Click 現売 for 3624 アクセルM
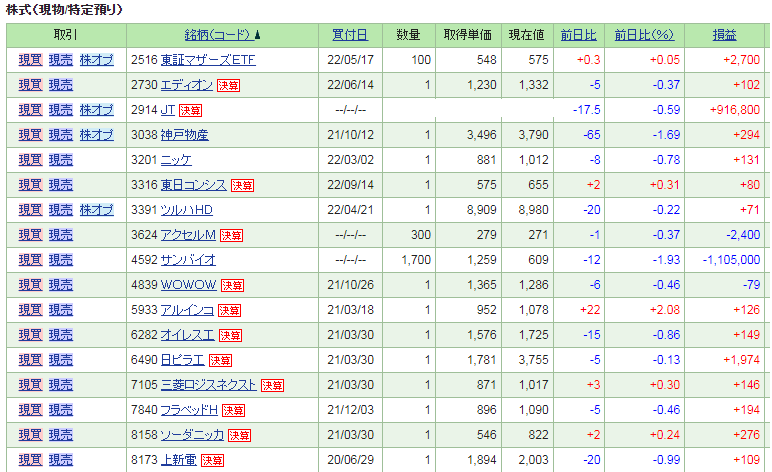Image resolution: width=772 pixels, height=472 pixels. (61, 235)
